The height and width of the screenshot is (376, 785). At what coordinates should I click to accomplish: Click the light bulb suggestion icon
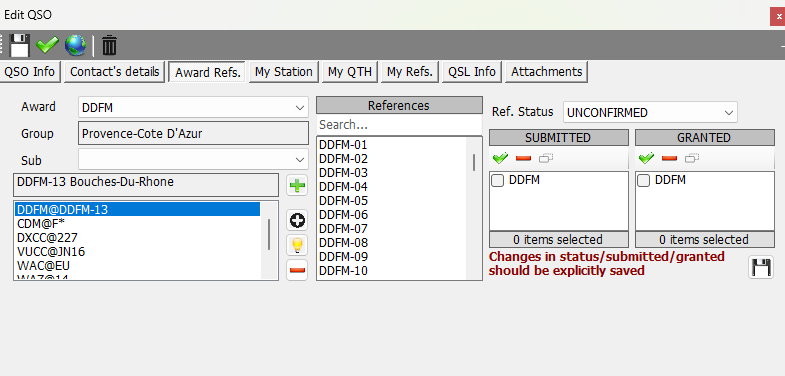pos(297,245)
